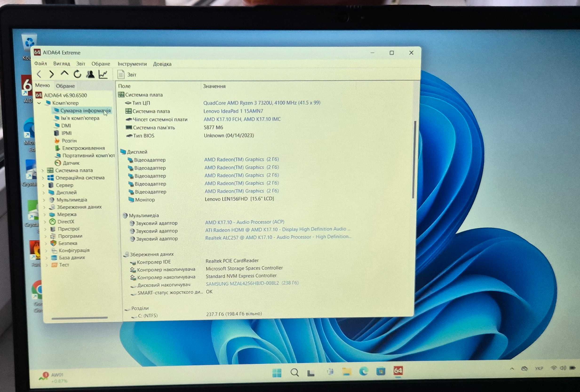This screenshot has width=580, height=392.
Task: Open AMD K17.10 FCH chipset link
Action: point(242,119)
